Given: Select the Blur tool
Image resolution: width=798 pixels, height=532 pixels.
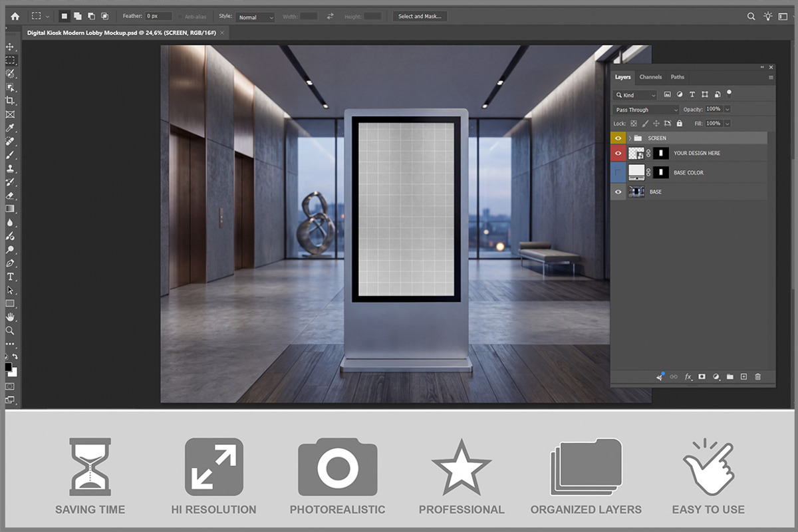Looking at the screenshot, I should point(10,222).
